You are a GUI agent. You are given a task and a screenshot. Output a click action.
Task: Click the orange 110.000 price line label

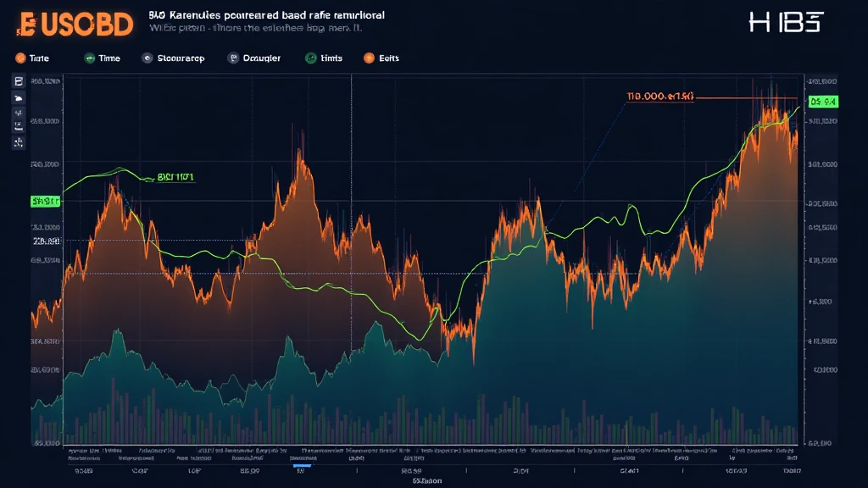coord(659,97)
